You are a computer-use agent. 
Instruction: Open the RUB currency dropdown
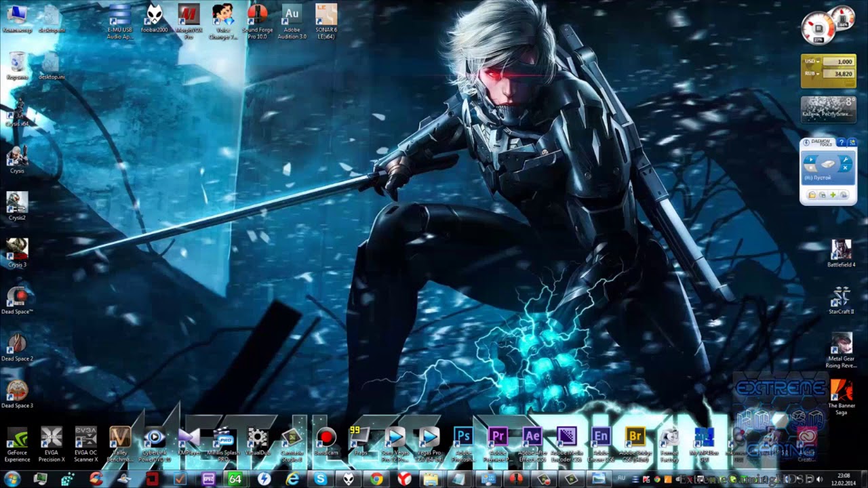click(x=811, y=73)
